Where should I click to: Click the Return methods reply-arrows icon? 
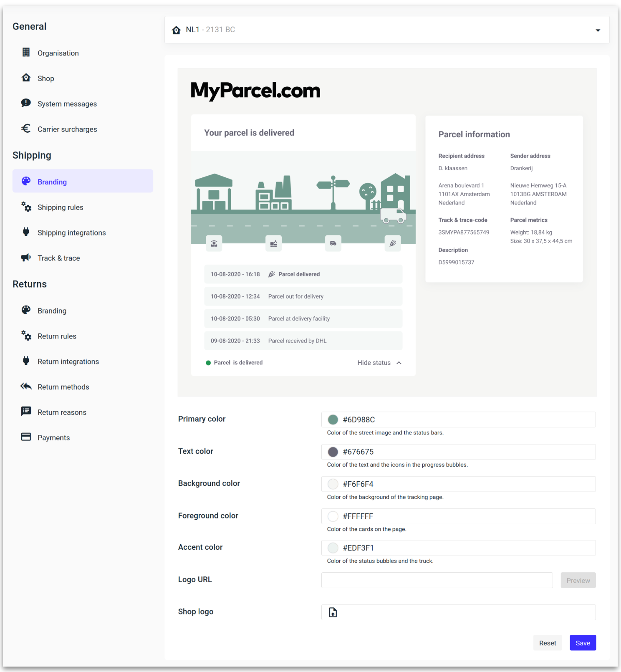pyautogui.click(x=26, y=387)
